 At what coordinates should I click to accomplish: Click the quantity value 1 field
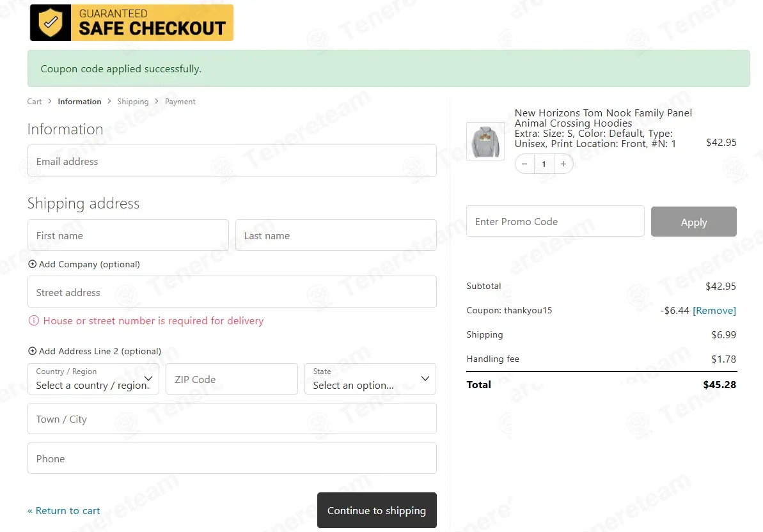pos(544,164)
